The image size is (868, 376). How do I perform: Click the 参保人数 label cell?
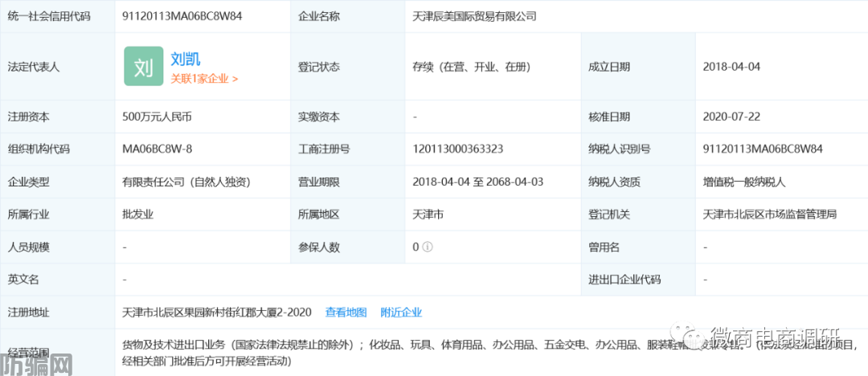pyautogui.click(x=348, y=247)
